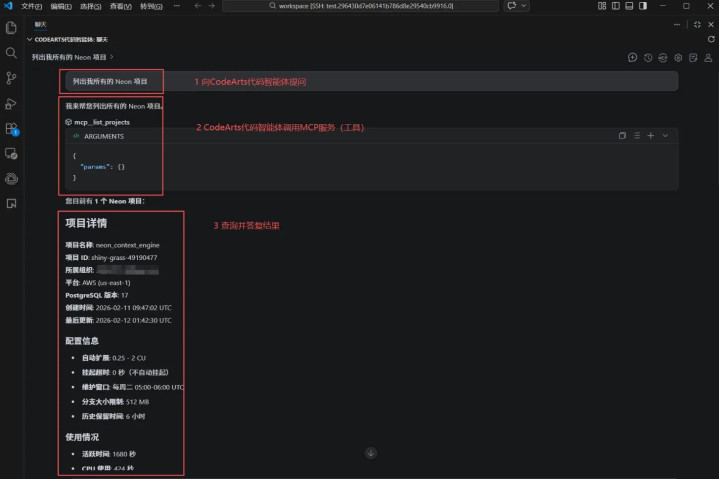Screen dimensions: 719x479
Task: Collapse the ARGUMENTS code block chevron
Action: pyautogui.click(x=665, y=136)
